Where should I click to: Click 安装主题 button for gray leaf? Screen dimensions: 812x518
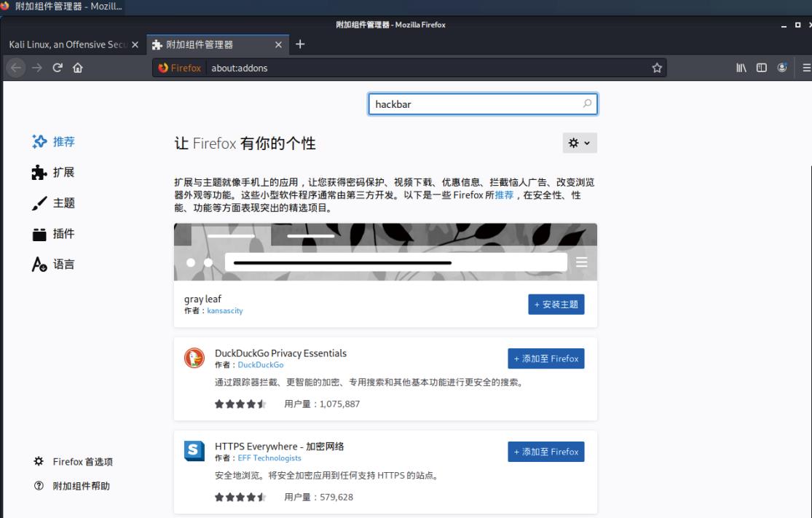coord(556,305)
